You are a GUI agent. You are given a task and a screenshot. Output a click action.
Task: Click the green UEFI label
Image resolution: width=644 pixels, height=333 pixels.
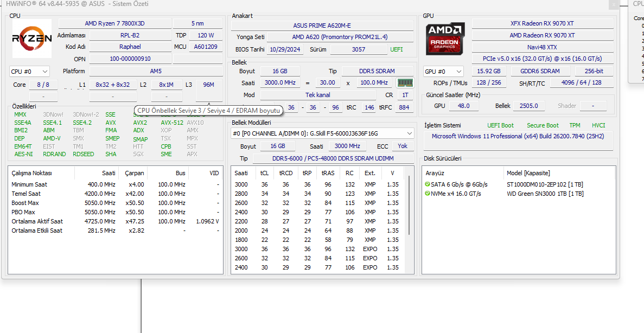pos(397,49)
